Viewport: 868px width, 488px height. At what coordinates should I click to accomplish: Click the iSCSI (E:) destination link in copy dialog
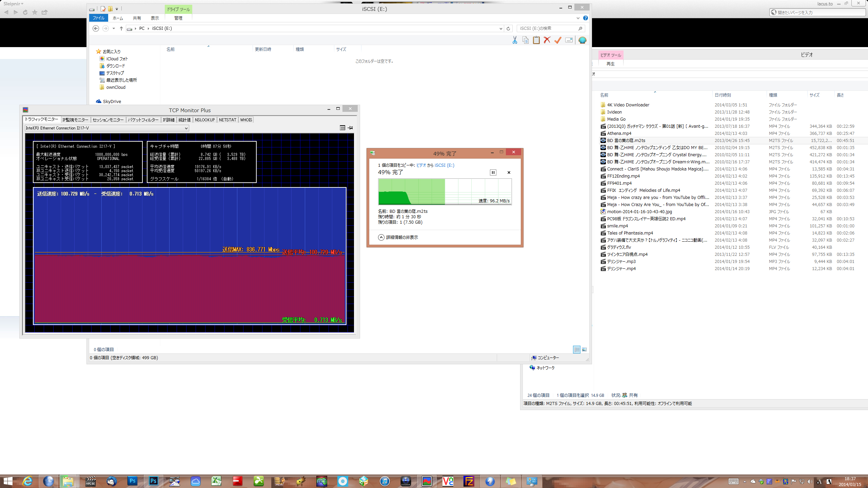[444, 165]
